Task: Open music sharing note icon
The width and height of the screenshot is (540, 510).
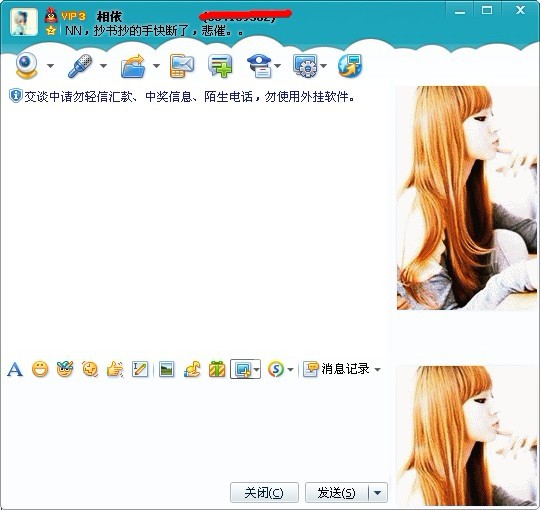Action: pos(192,370)
